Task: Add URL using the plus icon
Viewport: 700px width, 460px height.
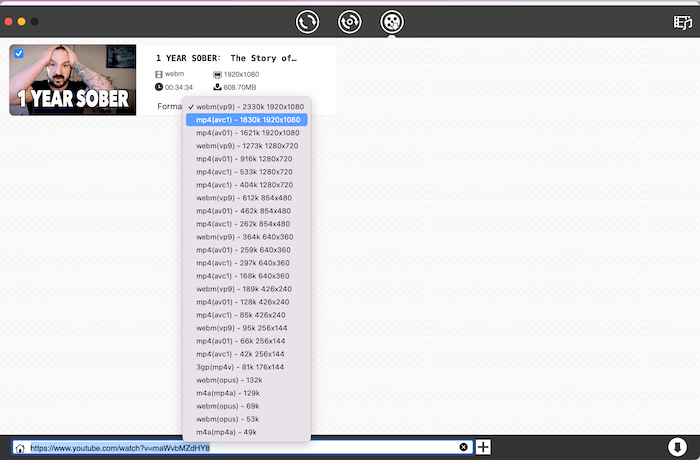Action: point(483,447)
